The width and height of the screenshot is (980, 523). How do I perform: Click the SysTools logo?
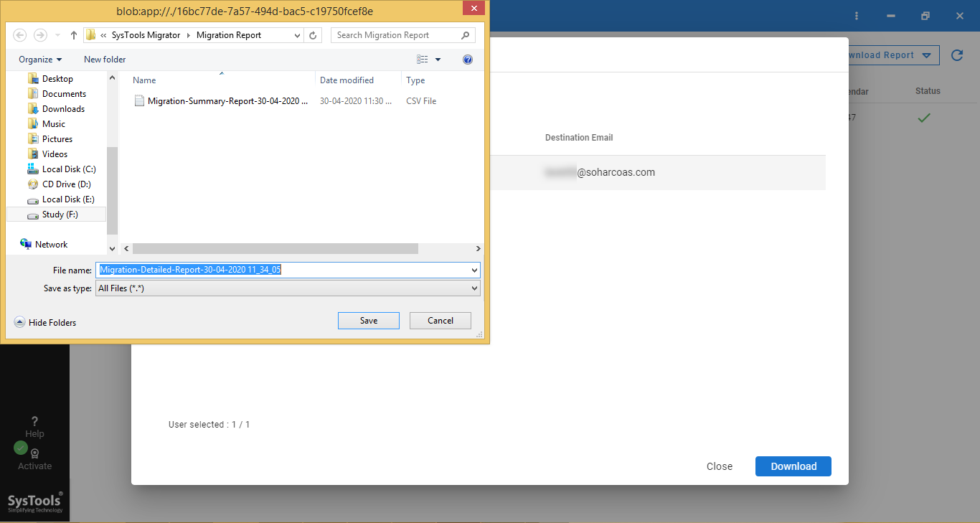click(x=35, y=501)
